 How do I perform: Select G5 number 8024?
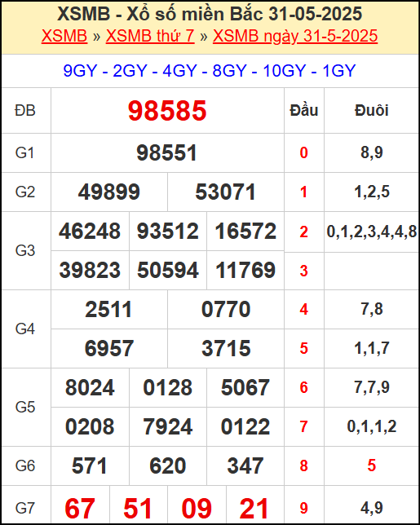coord(90,388)
